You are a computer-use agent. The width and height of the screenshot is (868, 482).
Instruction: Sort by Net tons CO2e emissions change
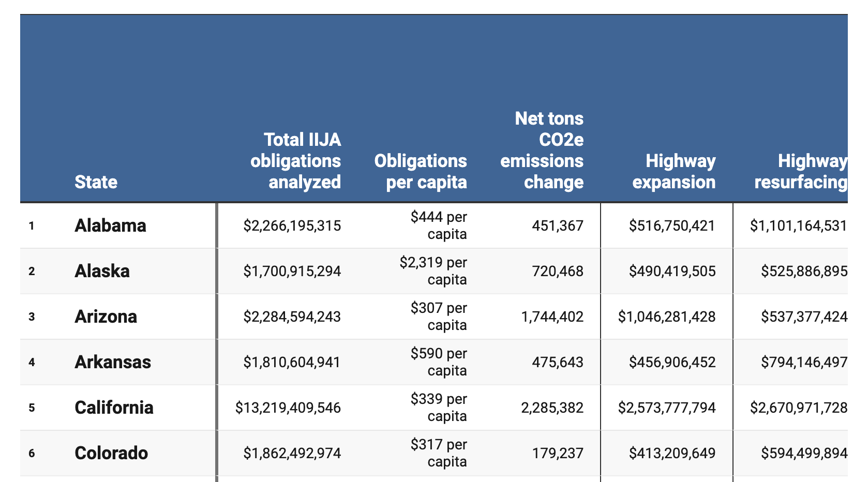point(542,150)
